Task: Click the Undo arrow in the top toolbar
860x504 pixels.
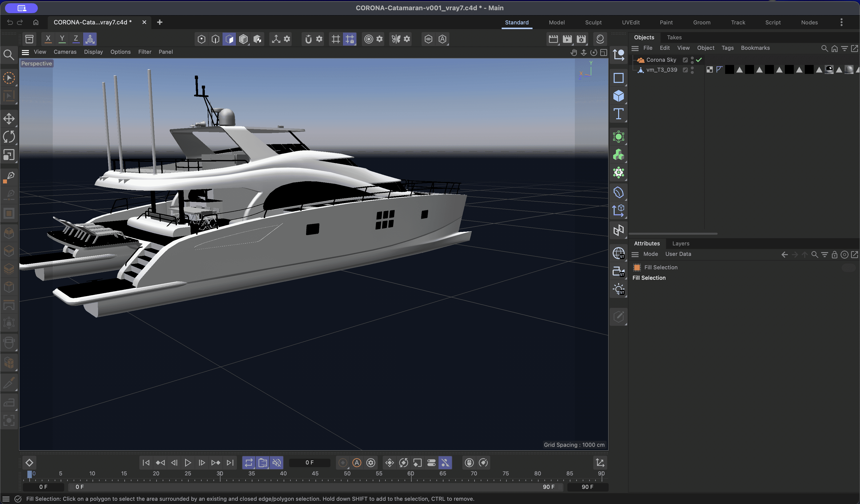Action: click(10, 22)
